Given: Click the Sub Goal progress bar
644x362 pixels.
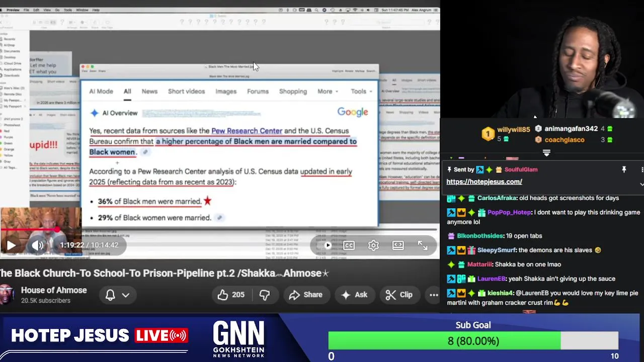Looking at the screenshot, I should 473,341.
